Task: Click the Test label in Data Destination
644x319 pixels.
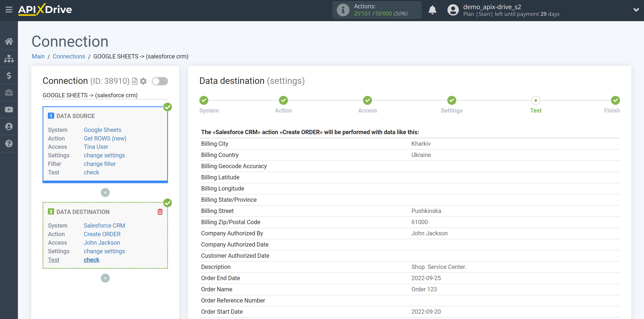Action: point(54,260)
